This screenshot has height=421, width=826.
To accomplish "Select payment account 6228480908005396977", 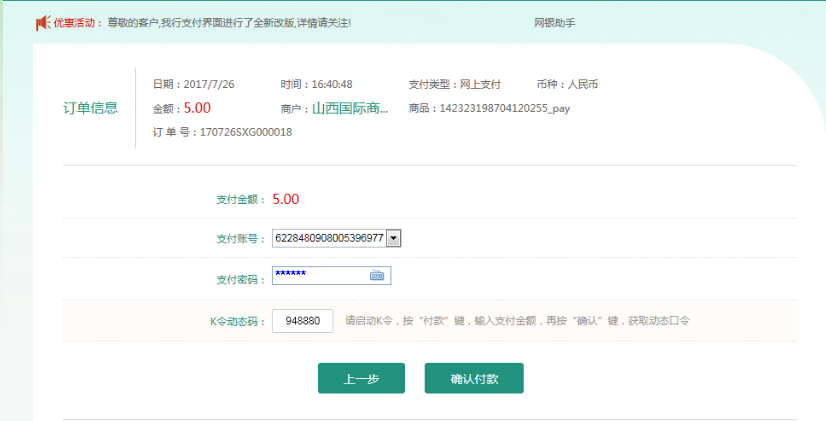I will [x=329, y=238].
